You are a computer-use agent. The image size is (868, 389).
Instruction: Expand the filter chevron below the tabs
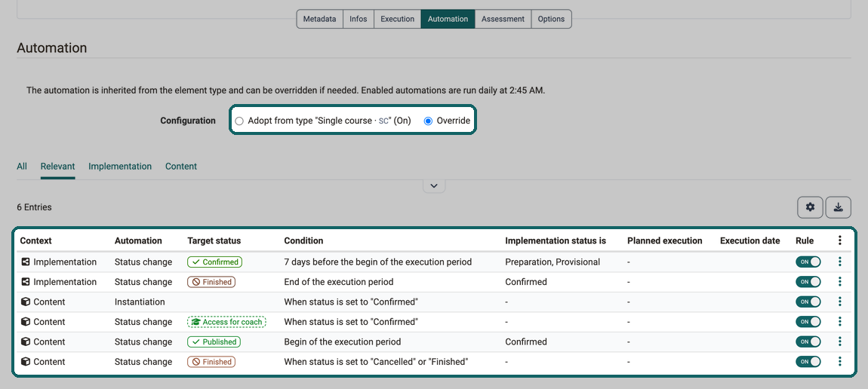(434, 186)
